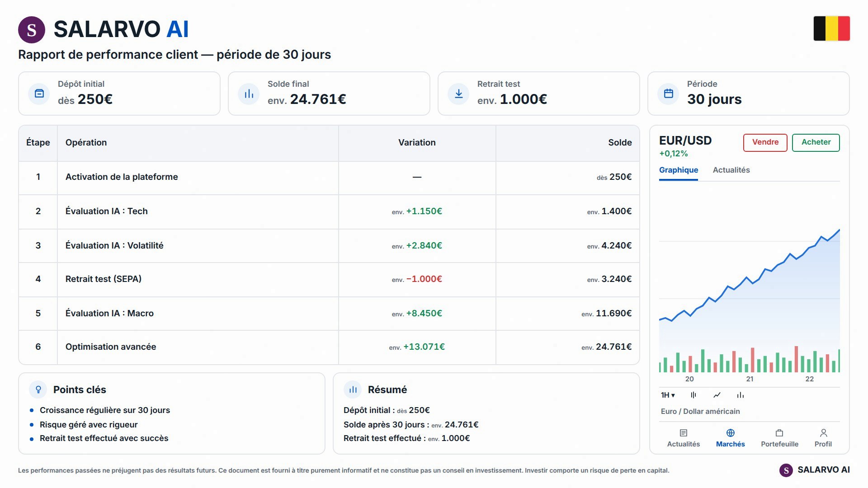The image size is (868, 488).
Task: Click the +0,12% change value
Action: click(674, 154)
